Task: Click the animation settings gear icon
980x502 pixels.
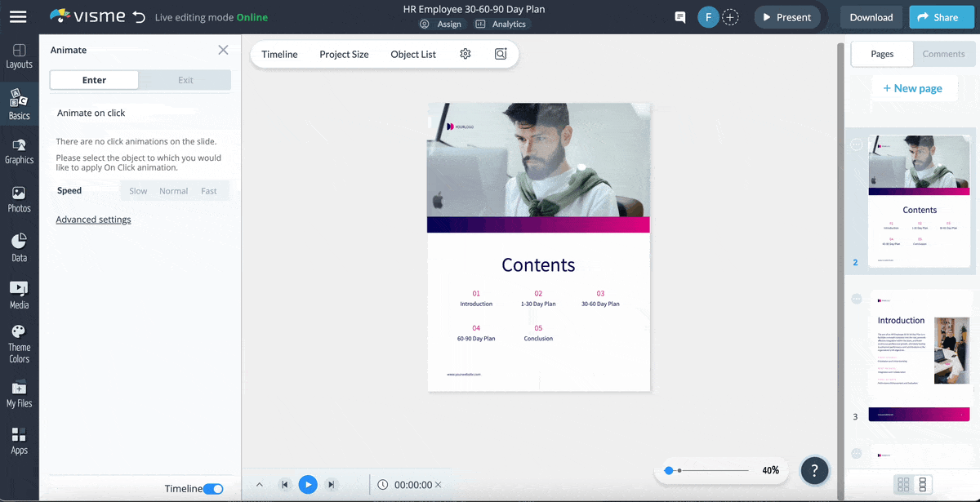Action: (x=465, y=53)
